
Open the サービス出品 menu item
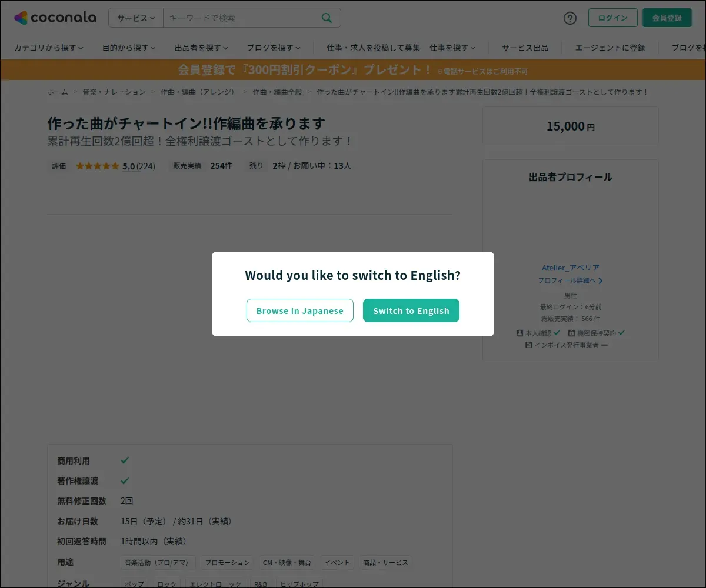click(x=525, y=48)
